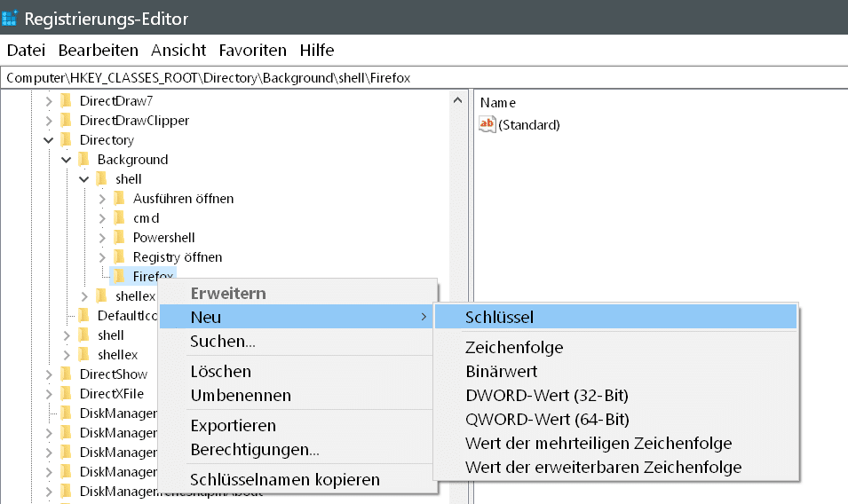Expand the Registry öffnen key

point(102,257)
